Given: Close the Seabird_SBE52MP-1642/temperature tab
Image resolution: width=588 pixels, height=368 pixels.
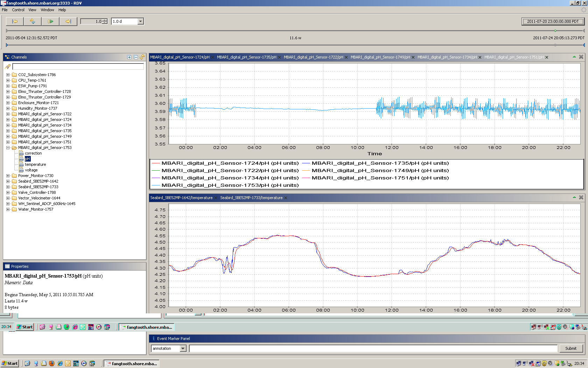Looking at the screenshot, I should pyautogui.click(x=216, y=198).
